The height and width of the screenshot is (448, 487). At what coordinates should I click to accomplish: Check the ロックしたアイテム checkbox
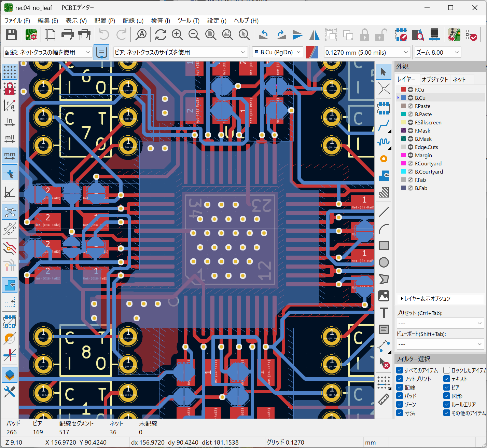[x=447, y=370]
